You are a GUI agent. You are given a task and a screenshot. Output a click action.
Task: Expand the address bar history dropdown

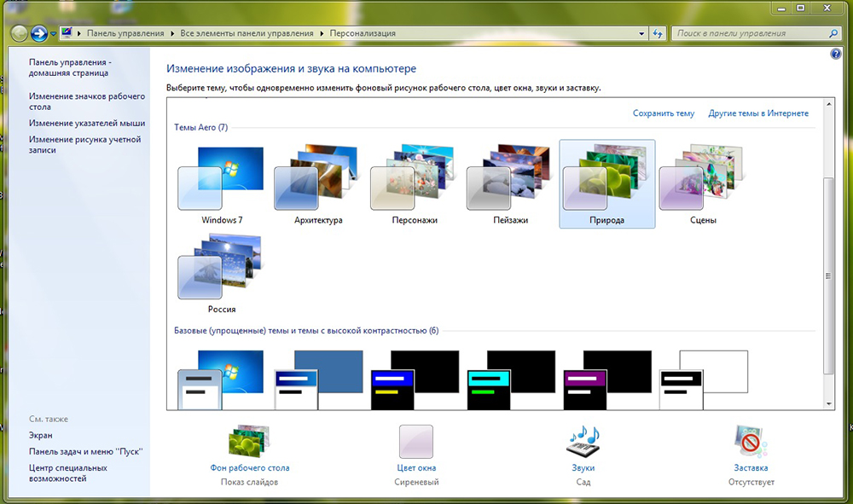click(641, 33)
